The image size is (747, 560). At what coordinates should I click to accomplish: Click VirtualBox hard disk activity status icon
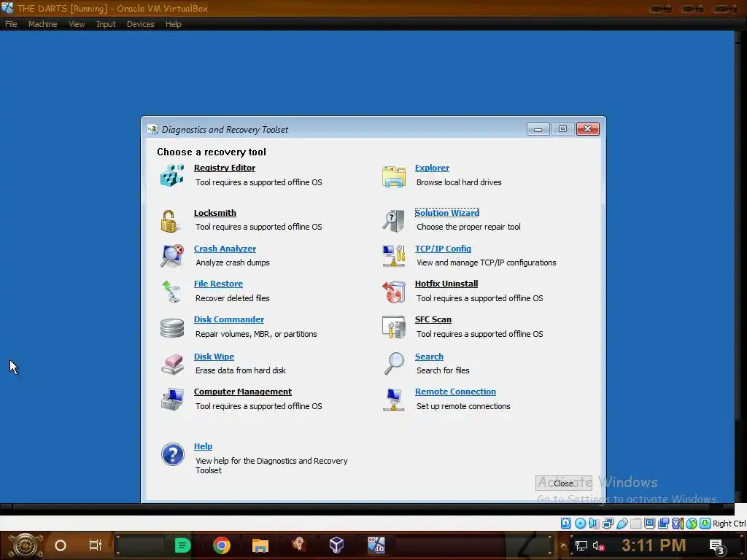pos(565,524)
